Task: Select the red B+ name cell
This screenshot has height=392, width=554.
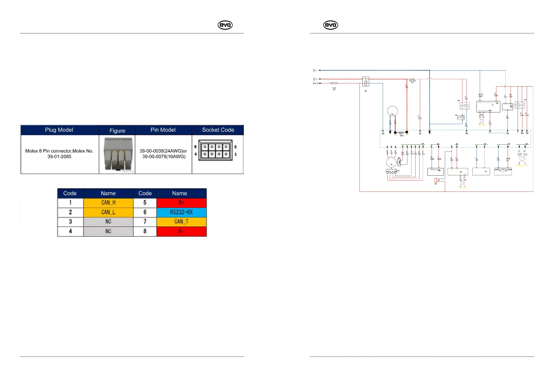Action: [x=181, y=203]
